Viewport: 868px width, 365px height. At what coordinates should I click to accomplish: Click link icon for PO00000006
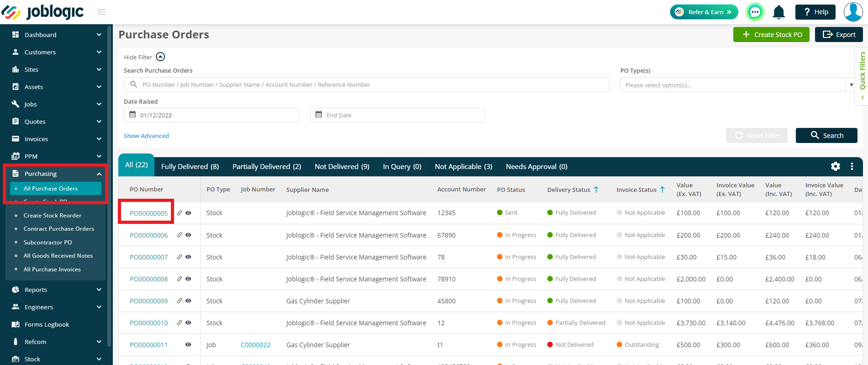point(180,235)
